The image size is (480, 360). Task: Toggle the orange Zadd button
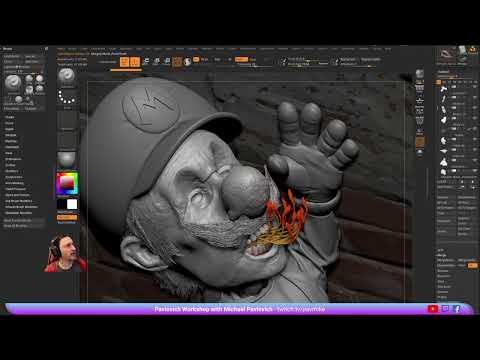[241, 59]
